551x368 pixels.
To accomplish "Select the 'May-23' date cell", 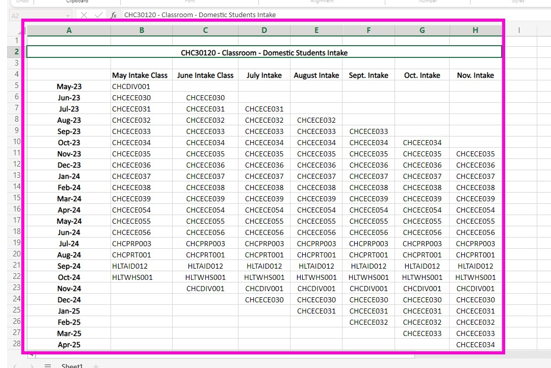I will pyautogui.click(x=69, y=86).
